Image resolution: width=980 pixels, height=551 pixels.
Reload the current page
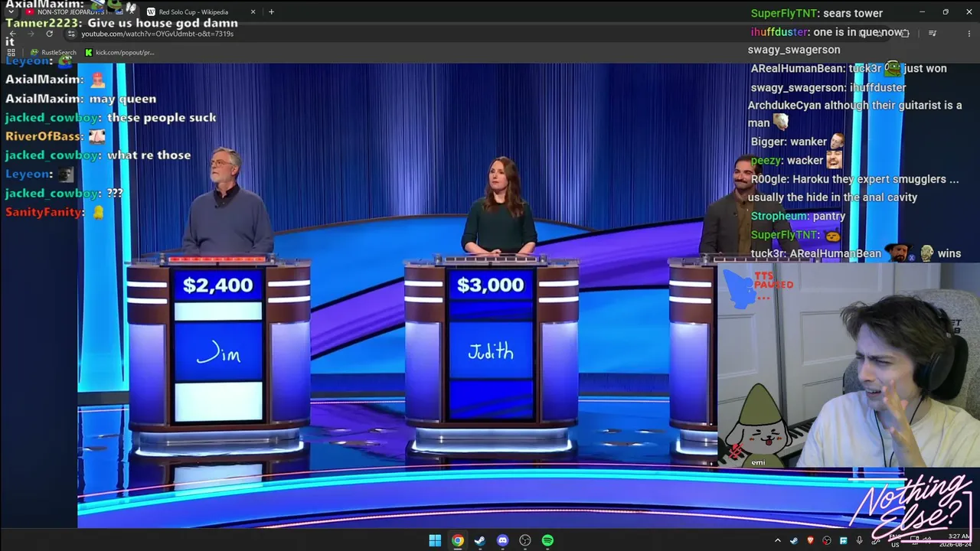50,34
